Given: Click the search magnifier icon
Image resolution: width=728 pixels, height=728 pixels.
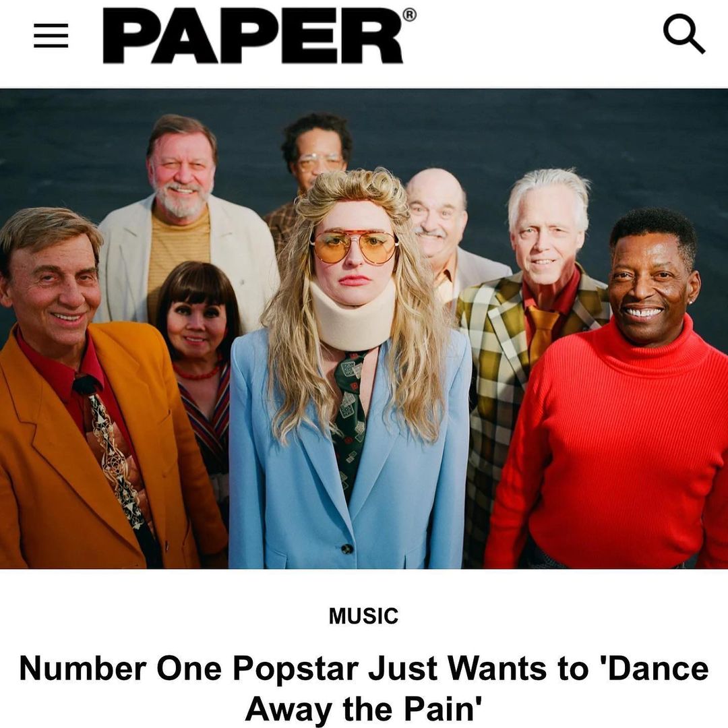Looking at the screenshot, I should pos(684,34).
